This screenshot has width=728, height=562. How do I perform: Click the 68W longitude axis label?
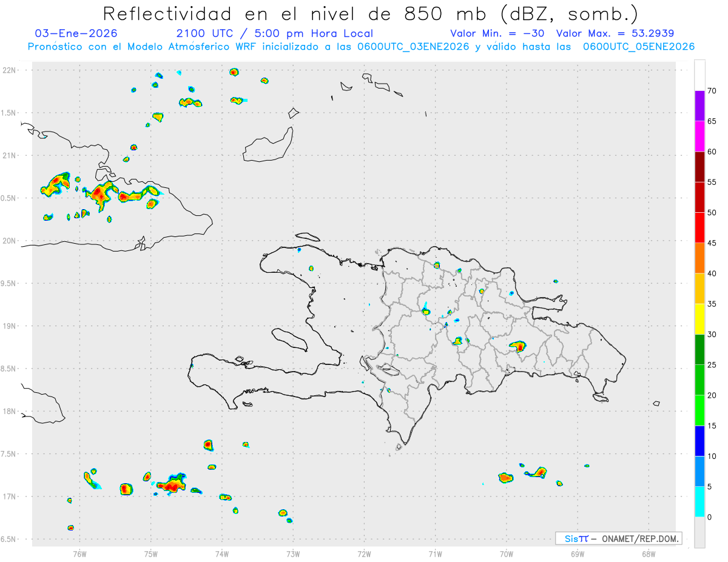coord(649,554)
